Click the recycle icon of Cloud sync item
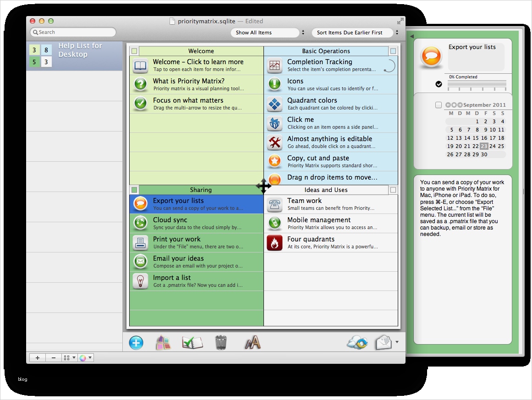 coord(141,223)
